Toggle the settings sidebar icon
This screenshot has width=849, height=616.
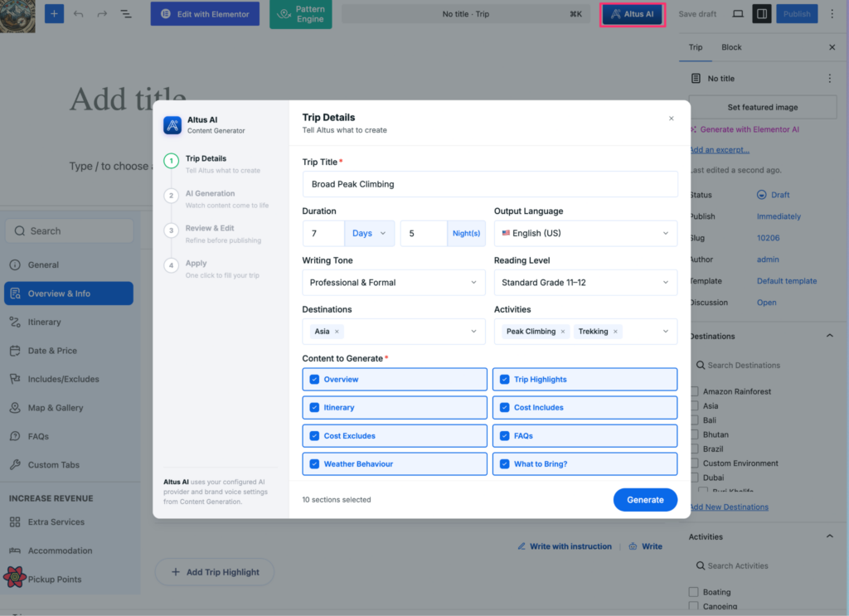pyautogui.click(x=762, y=13)
